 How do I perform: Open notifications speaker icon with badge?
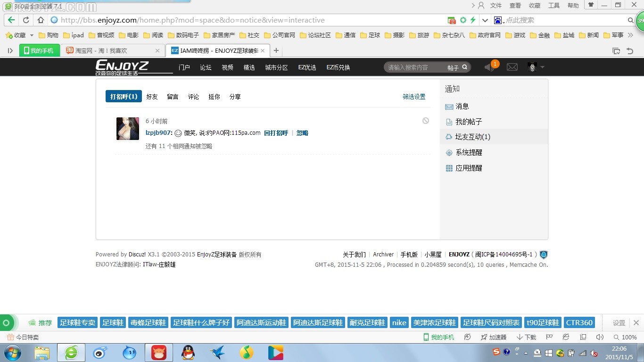pyautogui.click(x=490, y=67)
